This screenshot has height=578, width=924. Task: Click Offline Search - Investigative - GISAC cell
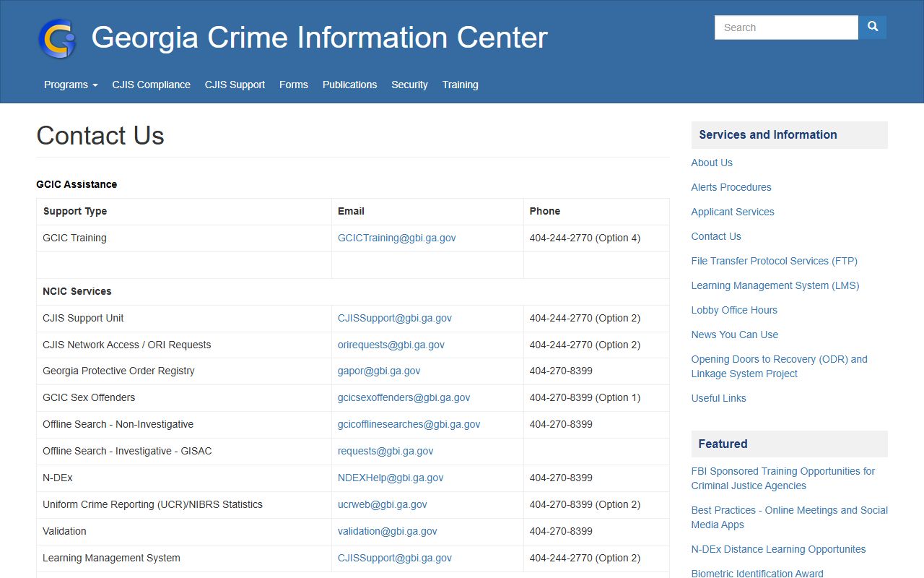[184, 451]
